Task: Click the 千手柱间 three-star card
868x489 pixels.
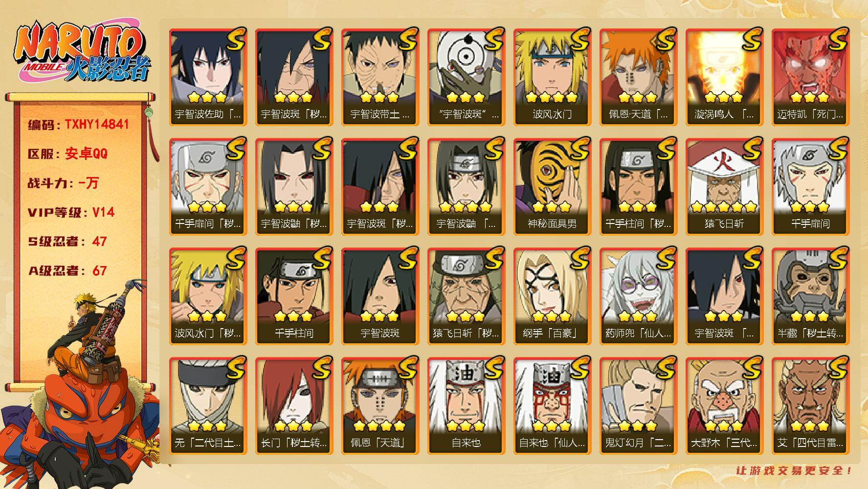Action: (293, 296)
